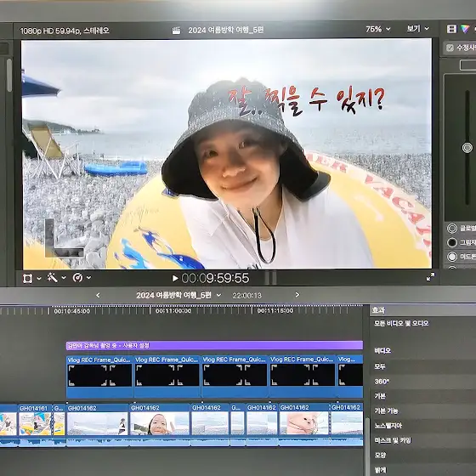The width and height of the screenshot is (476, 476).
Task: Go forward in timeline history arrow
Action: [297, 295]
